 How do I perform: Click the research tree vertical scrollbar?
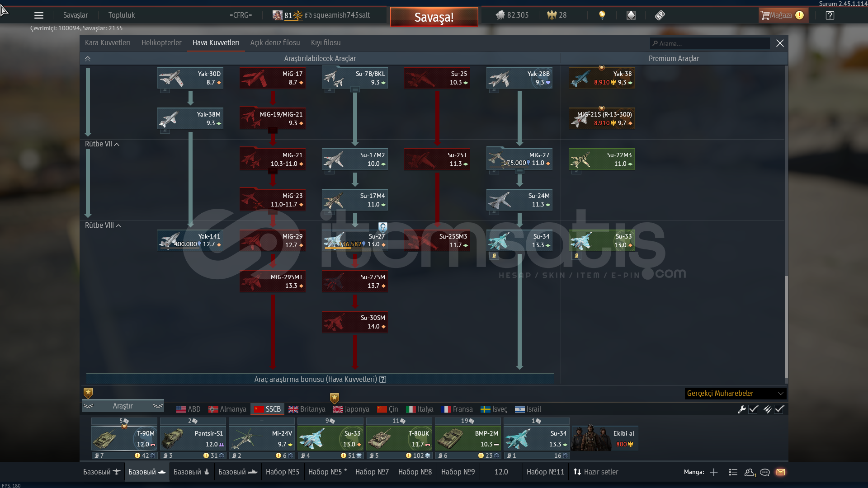pyautogui.click(x=786, y=326)
